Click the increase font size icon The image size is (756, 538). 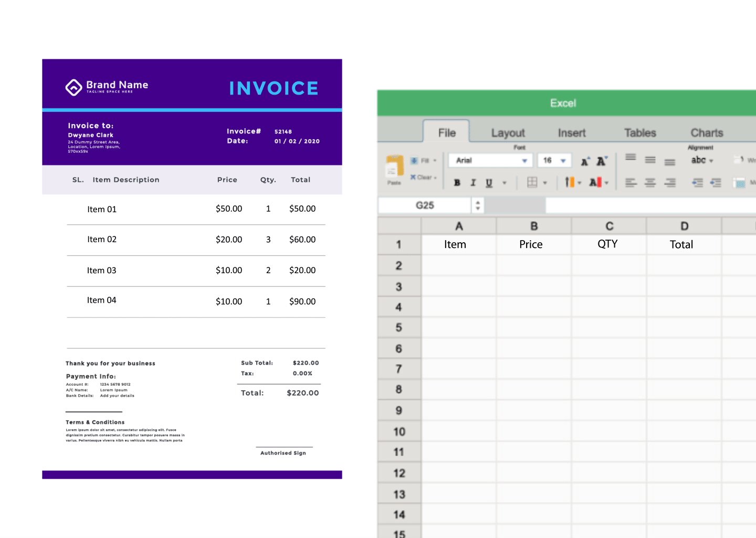coord(585,161)
